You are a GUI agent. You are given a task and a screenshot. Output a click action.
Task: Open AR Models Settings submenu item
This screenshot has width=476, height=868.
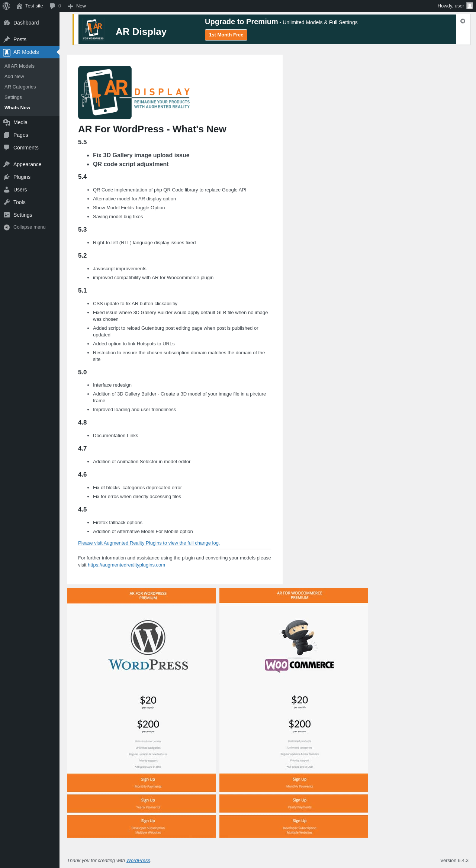pyautogui.click(x=13, y=97)
